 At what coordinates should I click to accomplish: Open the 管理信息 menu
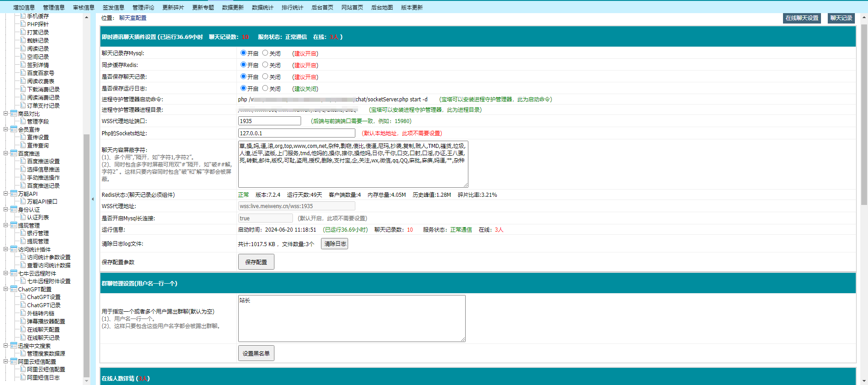[x=54, y=7]
